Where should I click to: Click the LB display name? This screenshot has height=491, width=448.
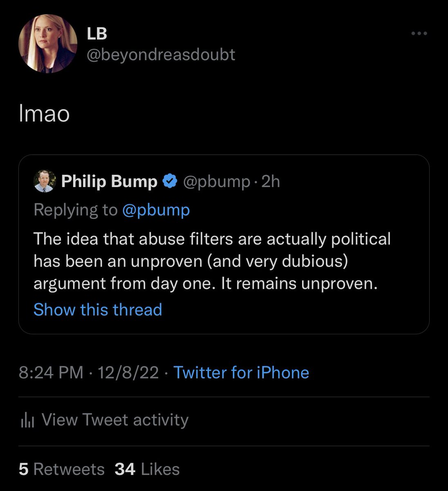tap(97, 34)
